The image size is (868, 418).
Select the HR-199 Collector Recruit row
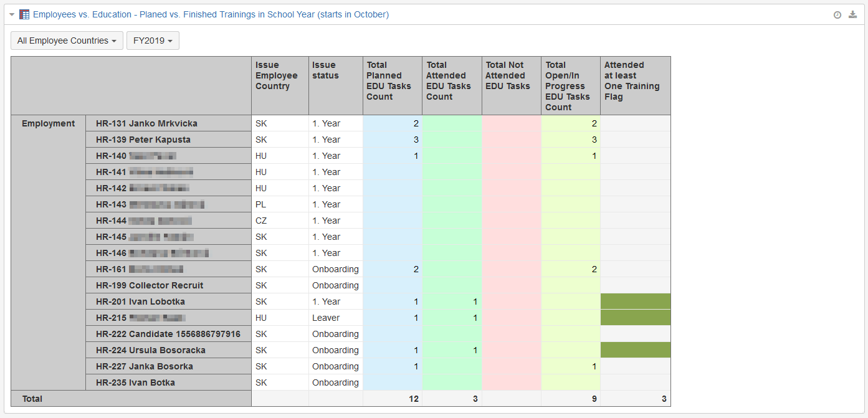click(150, 285)
